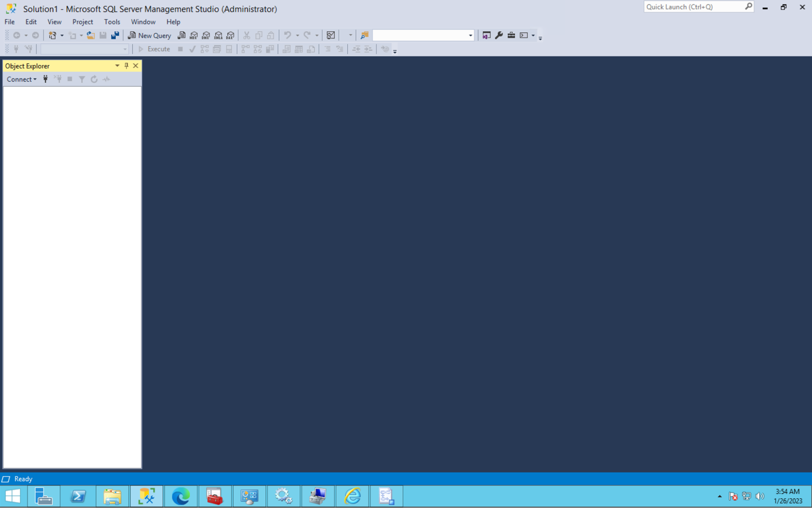The height and width of the screenshot is (508, 812).
Task: Open a New Query window
Action: (149, 35)
